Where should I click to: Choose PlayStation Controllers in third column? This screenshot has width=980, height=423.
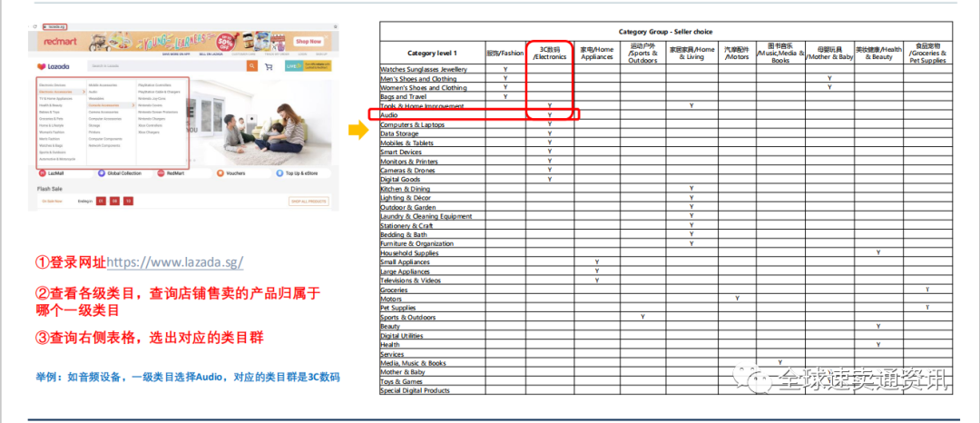(154, 85)
